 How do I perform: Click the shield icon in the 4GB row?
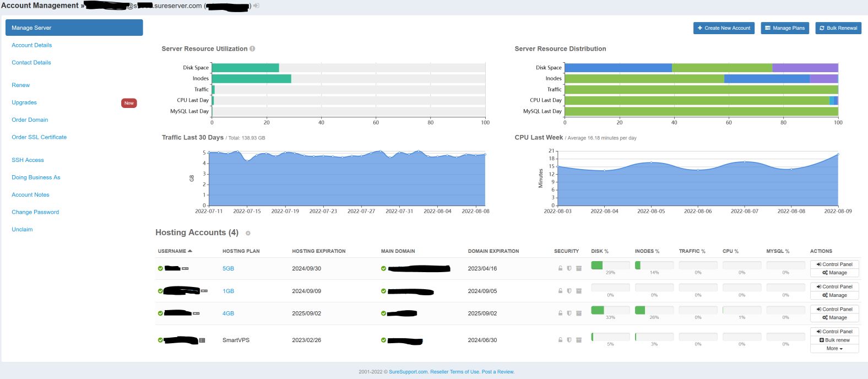(569, 313)
